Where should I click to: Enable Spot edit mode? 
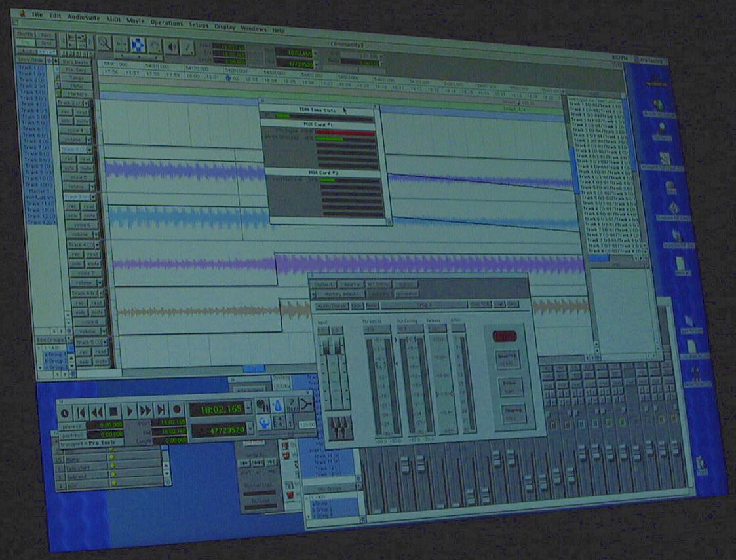coord(46,35)
